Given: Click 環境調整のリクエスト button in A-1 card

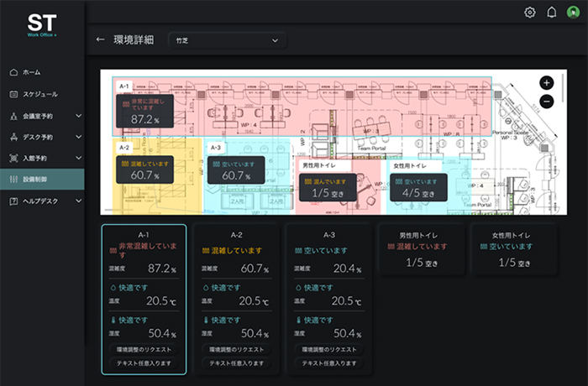Looking at the screenshot, I should point(144,349).
